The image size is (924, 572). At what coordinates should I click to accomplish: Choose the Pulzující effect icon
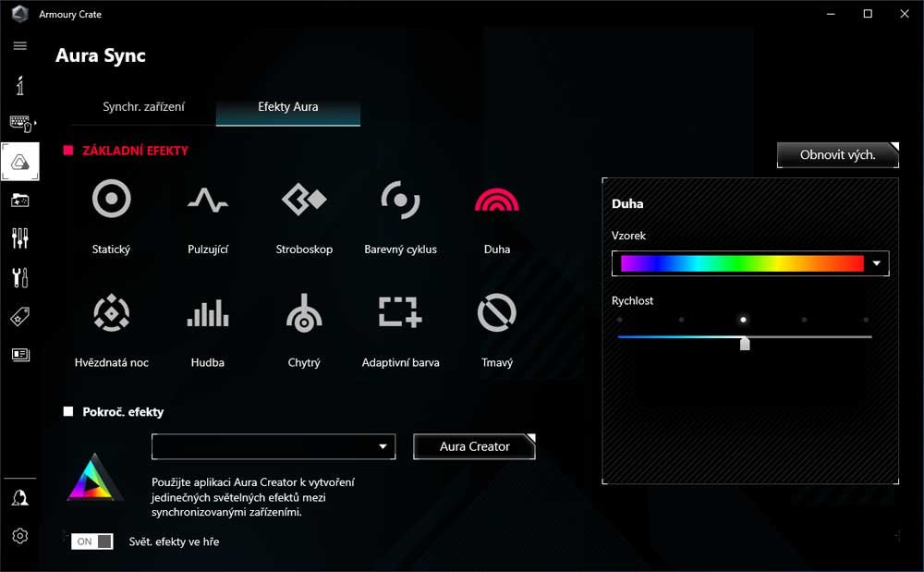207,201
